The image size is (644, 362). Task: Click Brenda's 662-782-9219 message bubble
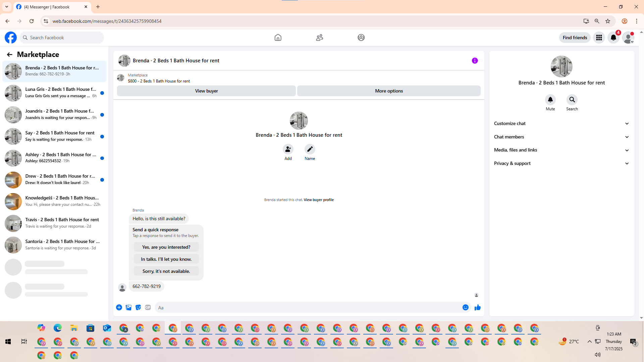(147, 287)
